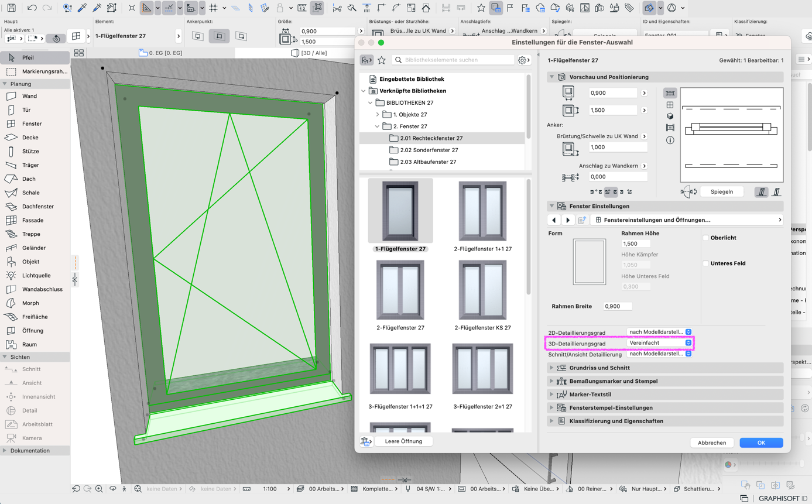
Task: Select 2.02 Sonderfenster 27 folder
Action: tap(429, 150)
